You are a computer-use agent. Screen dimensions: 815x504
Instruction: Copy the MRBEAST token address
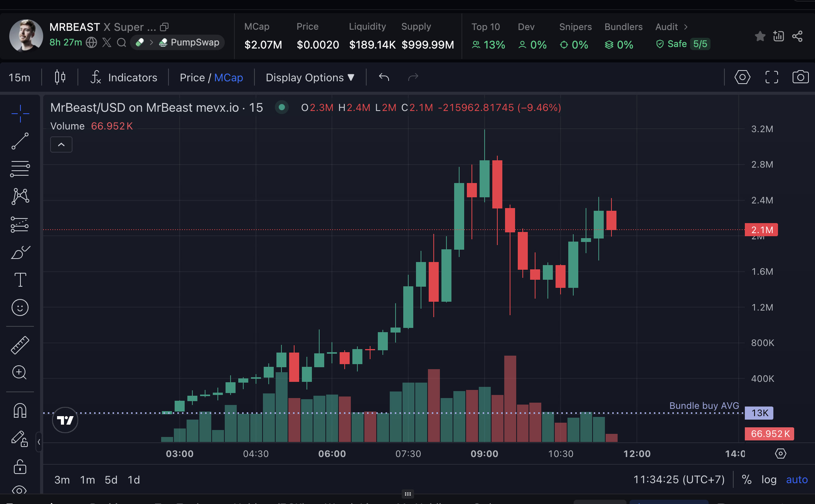pyautogui.click(x=165, y=27)
